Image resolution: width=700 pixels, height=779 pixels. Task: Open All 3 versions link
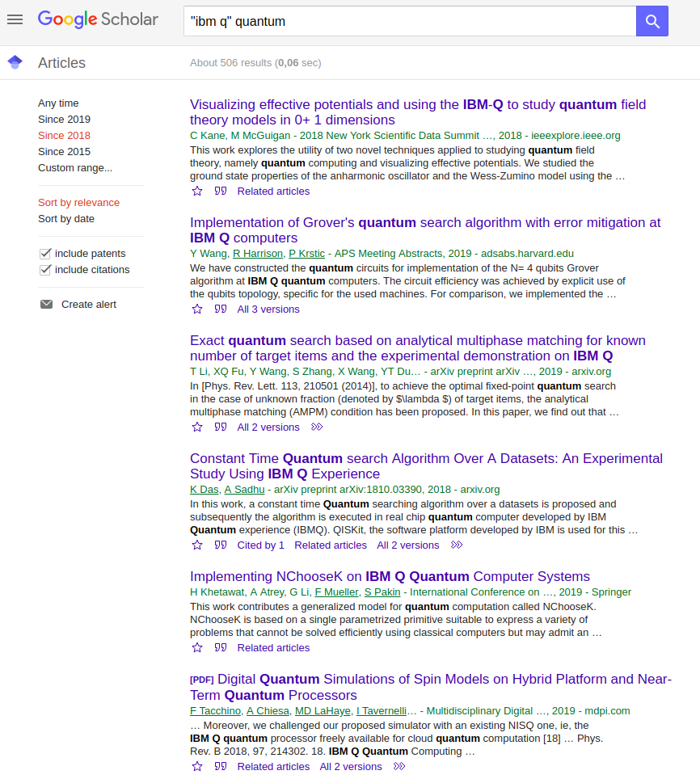[x=268, y=309]
